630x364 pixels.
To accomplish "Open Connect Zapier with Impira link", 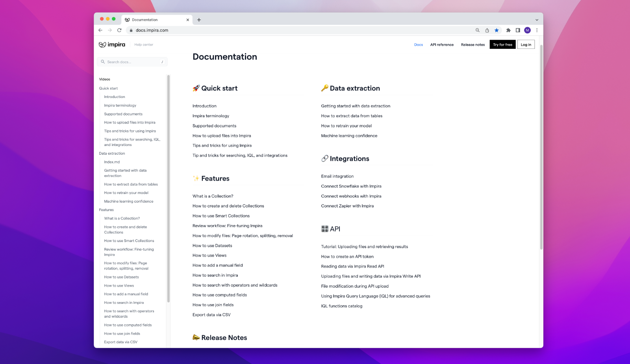I will point(347,206).
